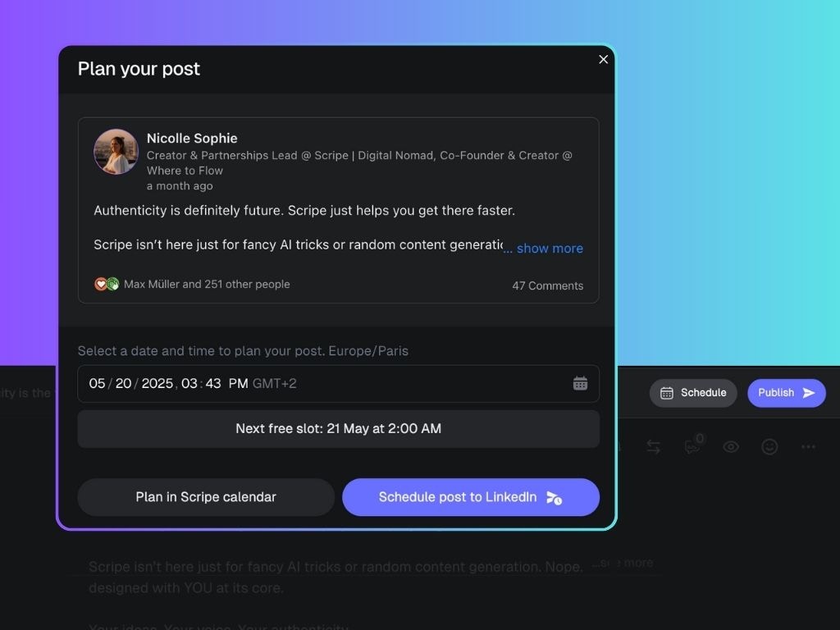
Task: Click Max Müller and 251 other people
Action: tap(207, 284)
